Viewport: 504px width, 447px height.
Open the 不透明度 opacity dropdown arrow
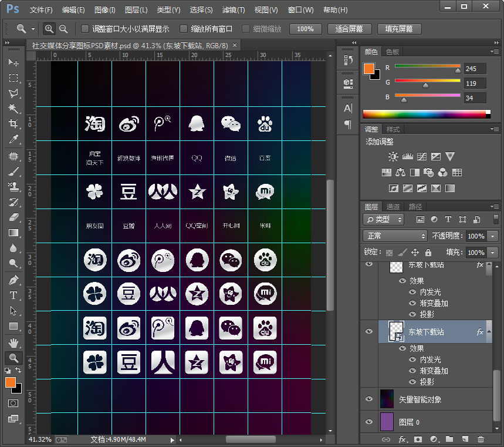492,236
